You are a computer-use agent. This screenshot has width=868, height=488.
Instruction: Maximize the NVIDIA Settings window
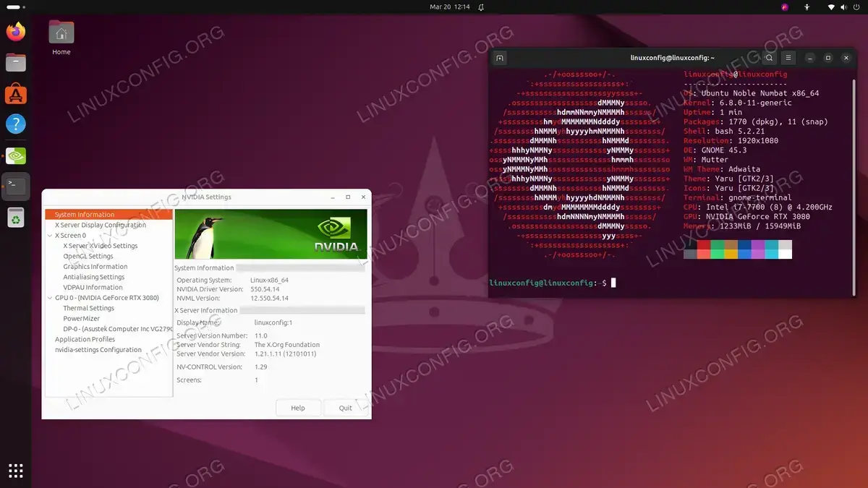(x=348, y=197)
